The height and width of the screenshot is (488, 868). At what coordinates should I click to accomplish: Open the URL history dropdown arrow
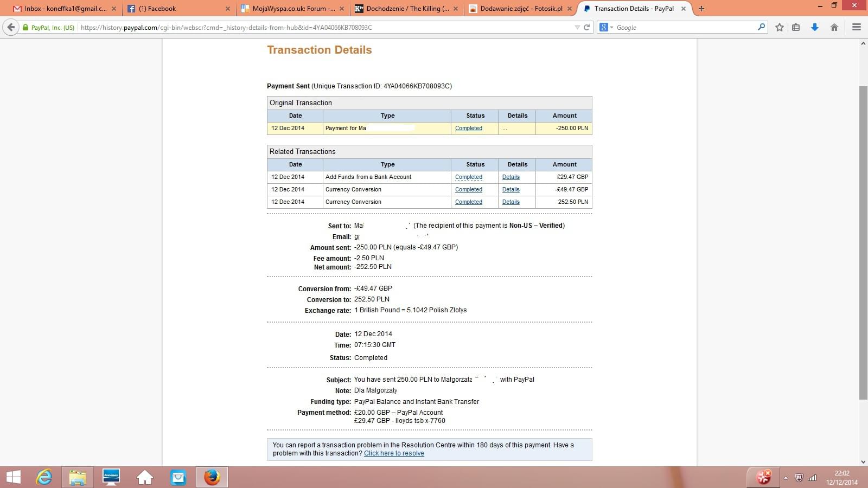point(577,27)
